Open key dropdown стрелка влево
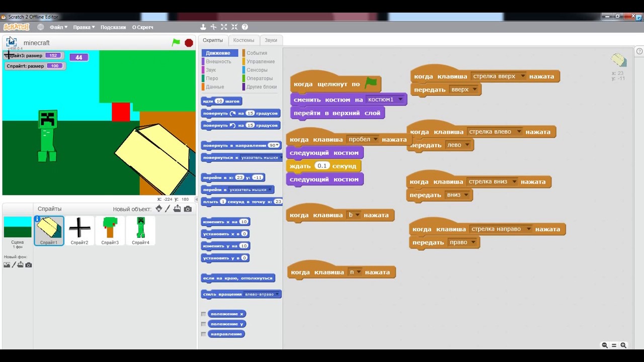 click(x=495, y=132)
